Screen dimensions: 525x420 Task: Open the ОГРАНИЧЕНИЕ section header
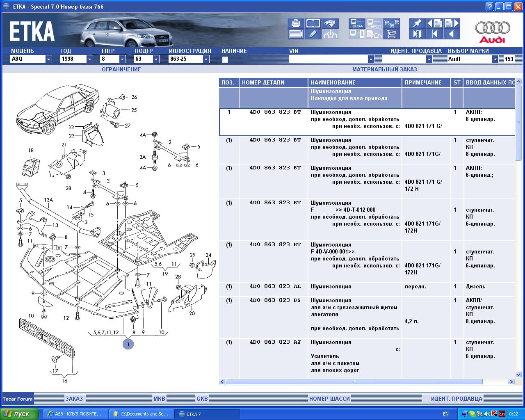[121, 69]
